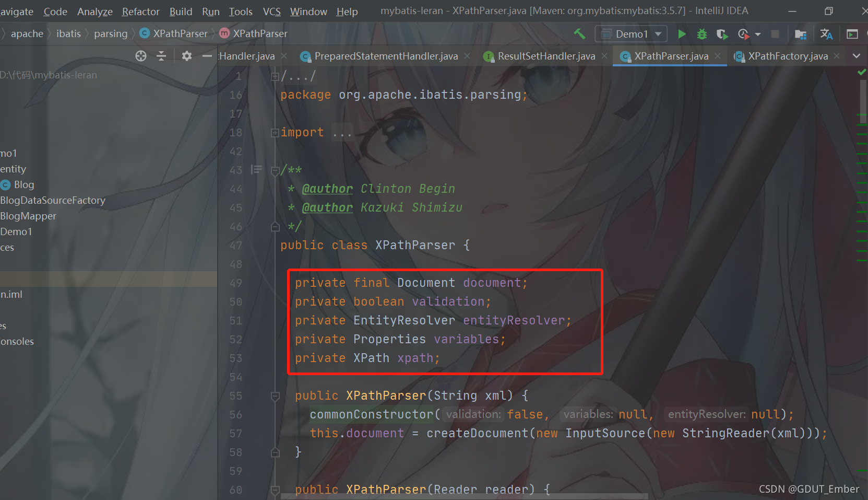Click the 'EntityResolver' type on line 51
This screenshot has width=868, height=500.
(x=404, y=321)
